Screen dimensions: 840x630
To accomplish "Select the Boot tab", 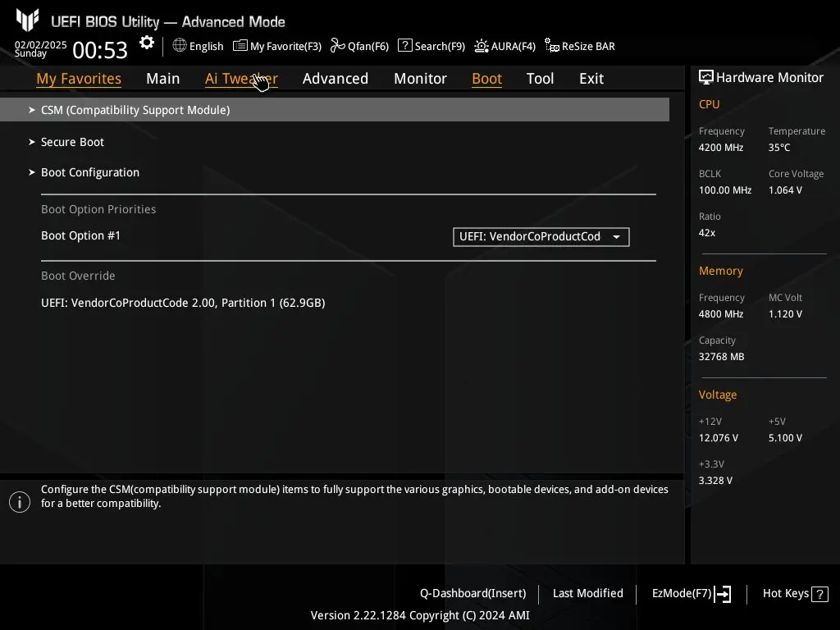I will [x=487, y=79].
